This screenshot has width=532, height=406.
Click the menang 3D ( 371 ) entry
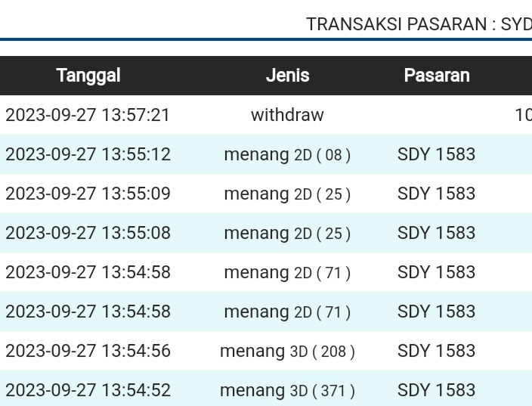click(287, 390)
